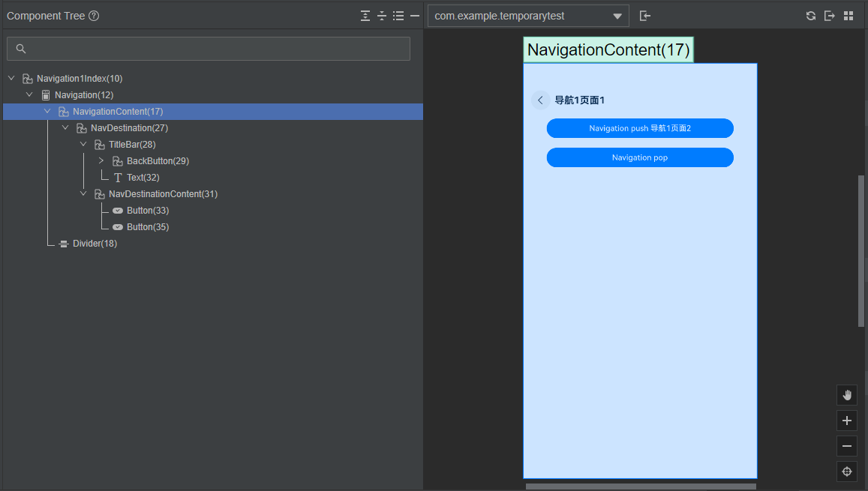The height and width of the screenshot is (491, 868).
Task: Open the com.example.temporarytest process dropdown
Action: [x=528, y=16]
